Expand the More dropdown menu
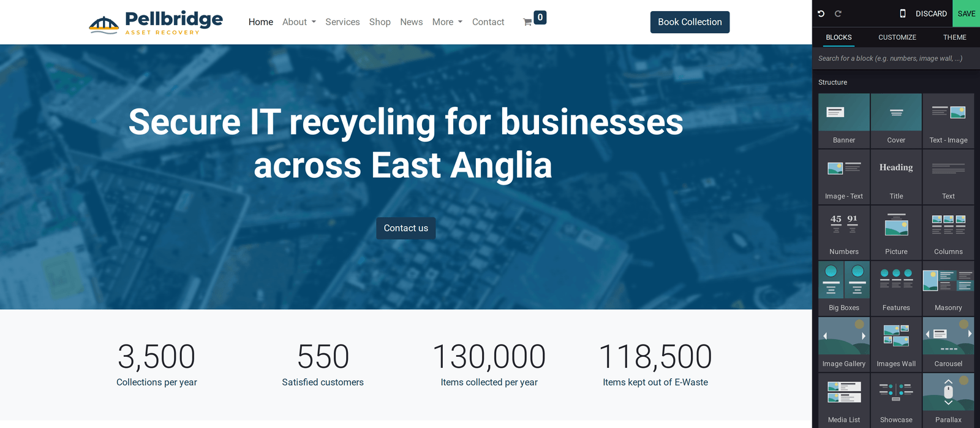This screenshot has width=980, height=428. (x=447, y=22)
